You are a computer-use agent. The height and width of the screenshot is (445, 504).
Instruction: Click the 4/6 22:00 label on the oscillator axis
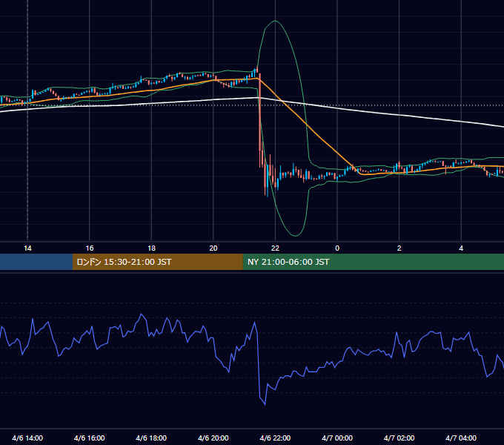pyautogui.click(x=275, y=438)
